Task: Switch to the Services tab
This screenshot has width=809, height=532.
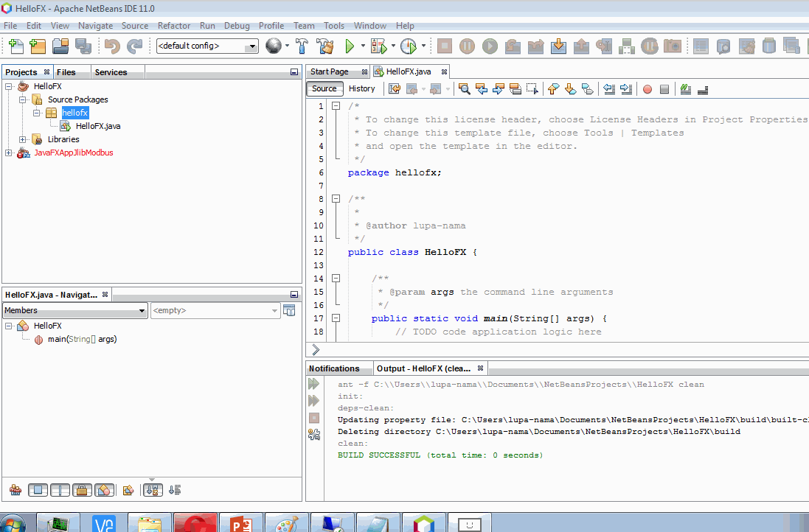Action: (x=111, y=72)
